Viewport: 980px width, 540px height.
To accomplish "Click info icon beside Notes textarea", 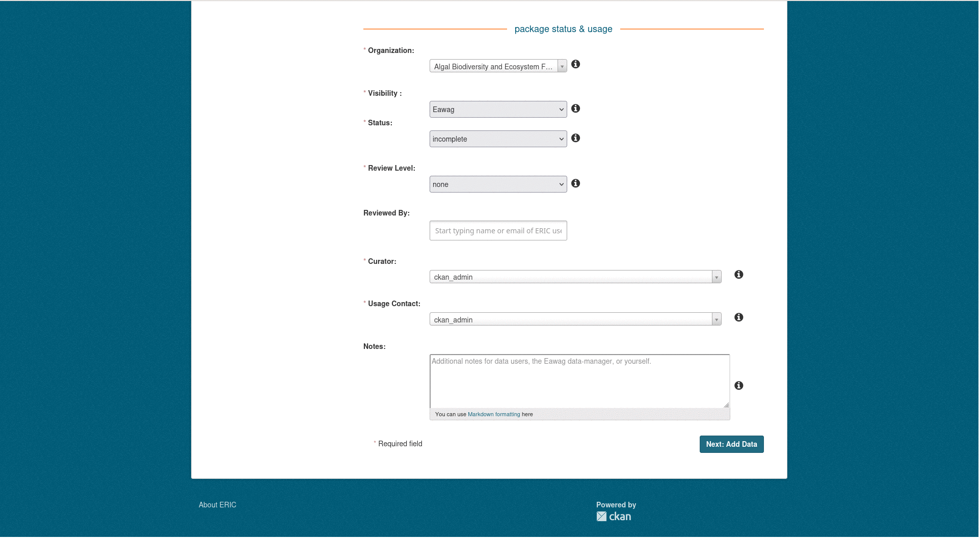I will click(738, 386).
